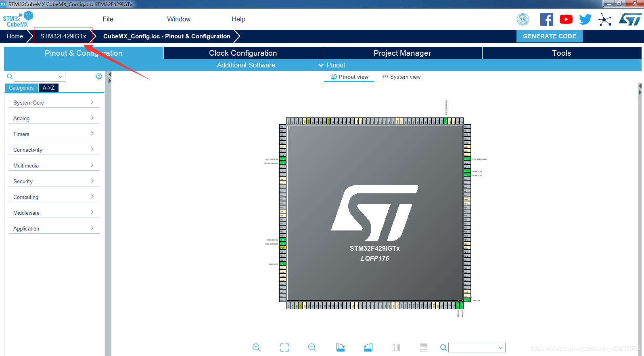Switch to Project Manager tab
Image resolution: width=644 pixels, height=356 pixels.
click(x=402, y=53)
